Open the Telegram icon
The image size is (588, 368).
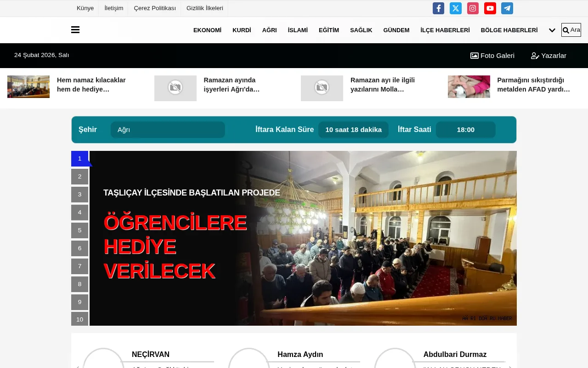point(507,8)
